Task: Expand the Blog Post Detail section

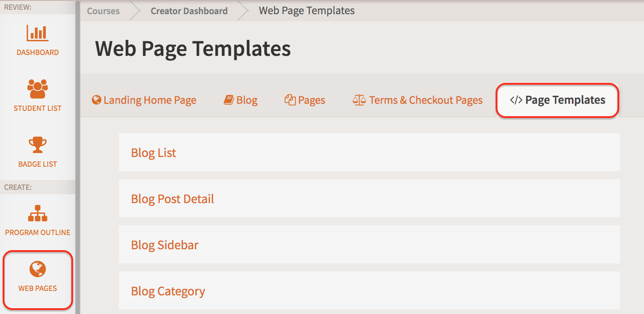Action: pos(369,198)
